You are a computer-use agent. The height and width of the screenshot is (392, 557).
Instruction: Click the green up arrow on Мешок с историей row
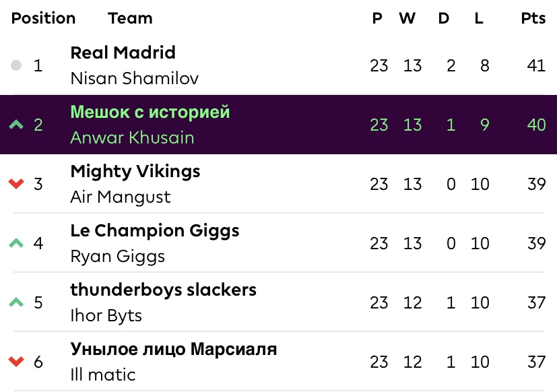click(x=16, y=125)
